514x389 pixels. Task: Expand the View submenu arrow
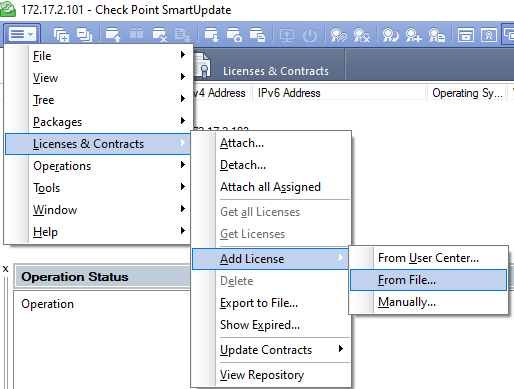coord(183,76)
